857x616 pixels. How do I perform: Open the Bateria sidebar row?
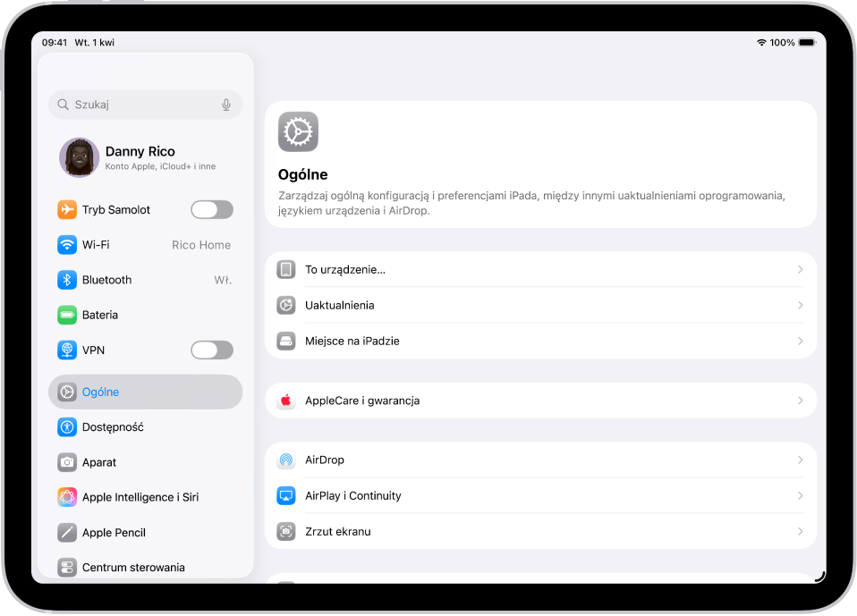(146, 315)
